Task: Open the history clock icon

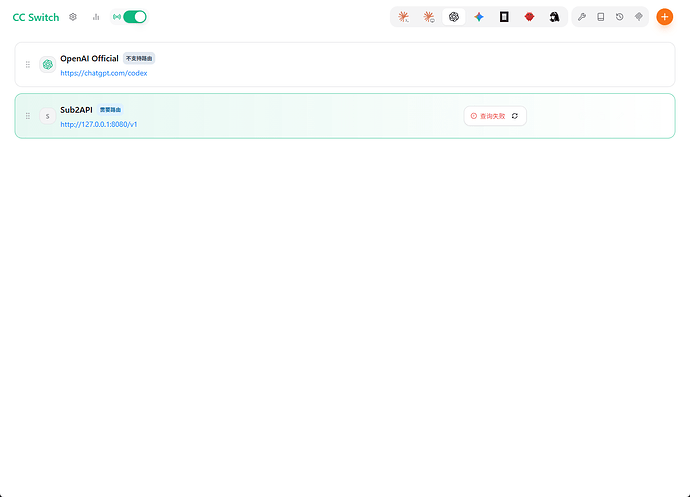Action: 620,17
